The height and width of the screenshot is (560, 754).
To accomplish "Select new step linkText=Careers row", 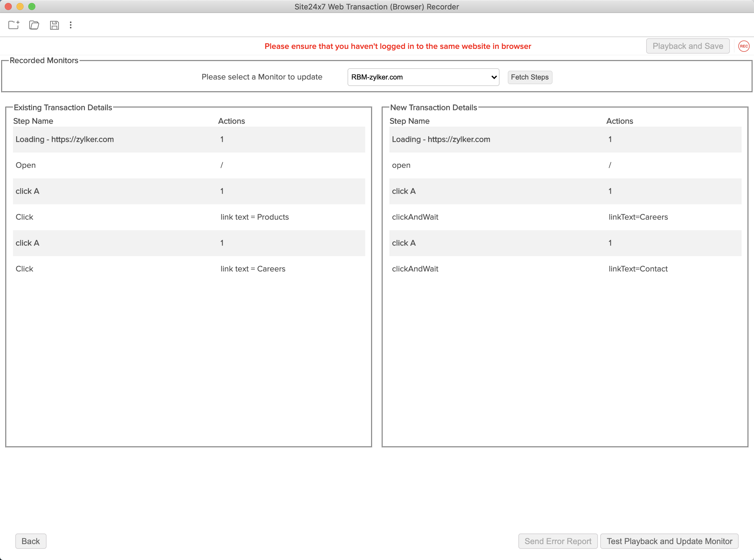I will pyautogui.click(x=565, y=217).
